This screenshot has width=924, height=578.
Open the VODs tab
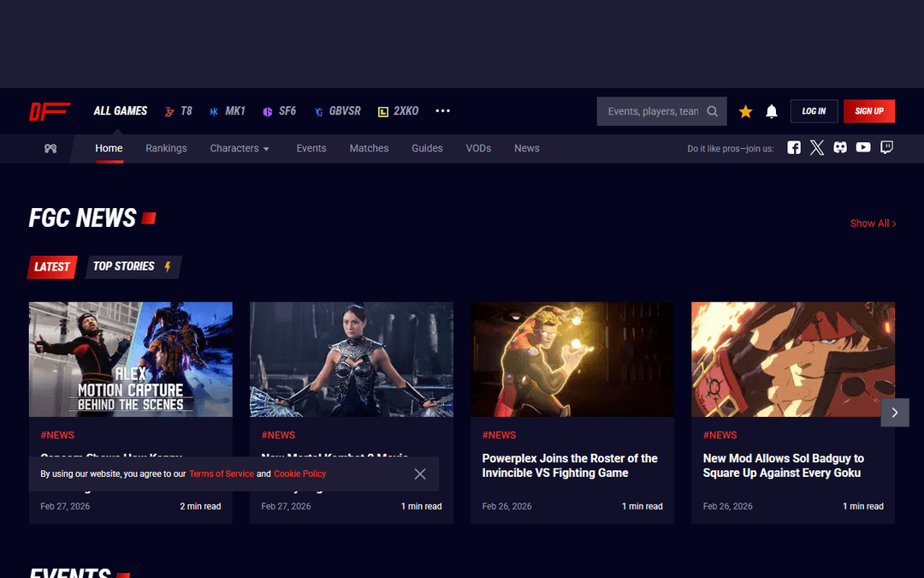tap(478, 148)
